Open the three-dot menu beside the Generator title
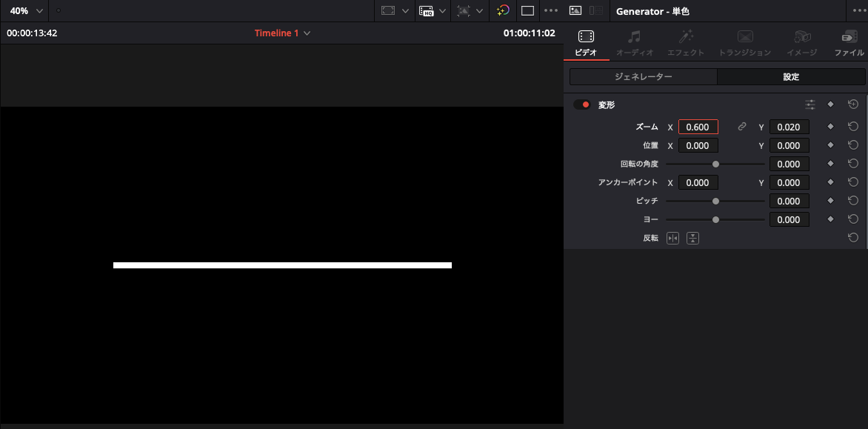This screenshot has width=868, height=429. click(x=859, y=11)
